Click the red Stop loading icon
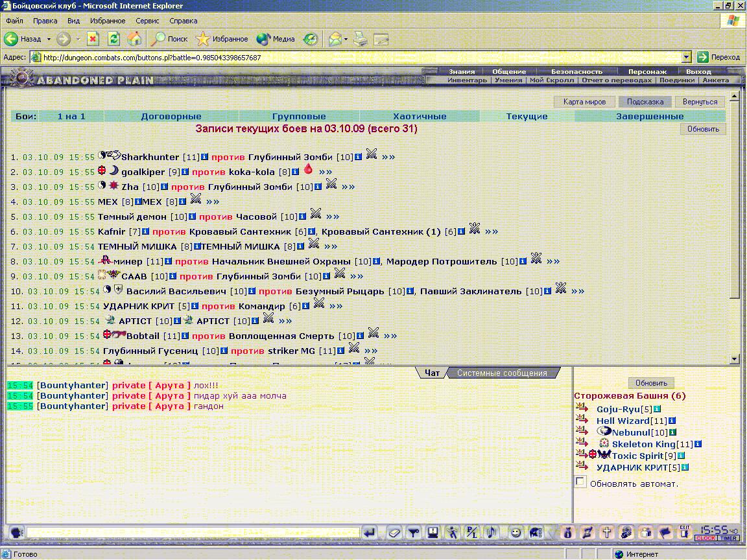The height and width of the screenshot is (560, 747). [x=93, y=39]
